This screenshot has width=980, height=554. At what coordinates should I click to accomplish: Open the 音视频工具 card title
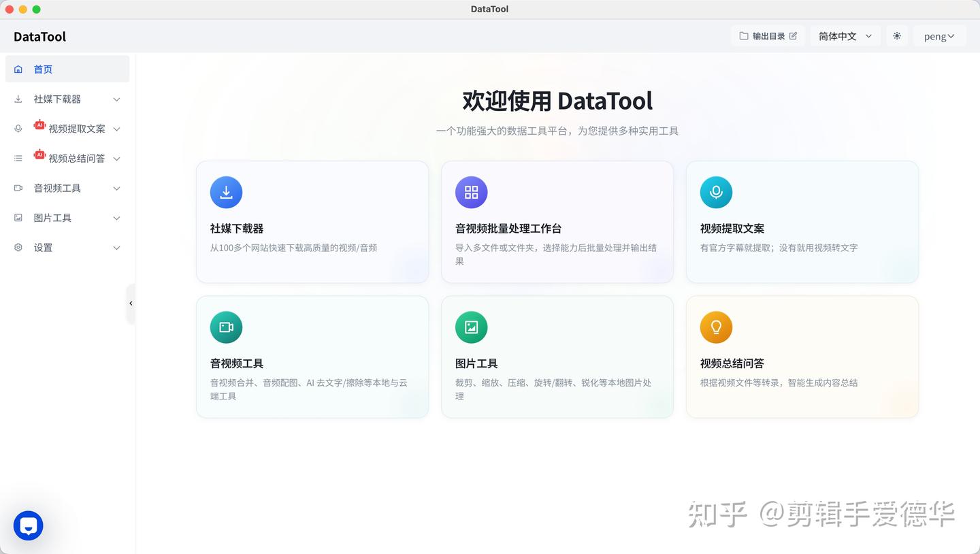pos(237,363)
